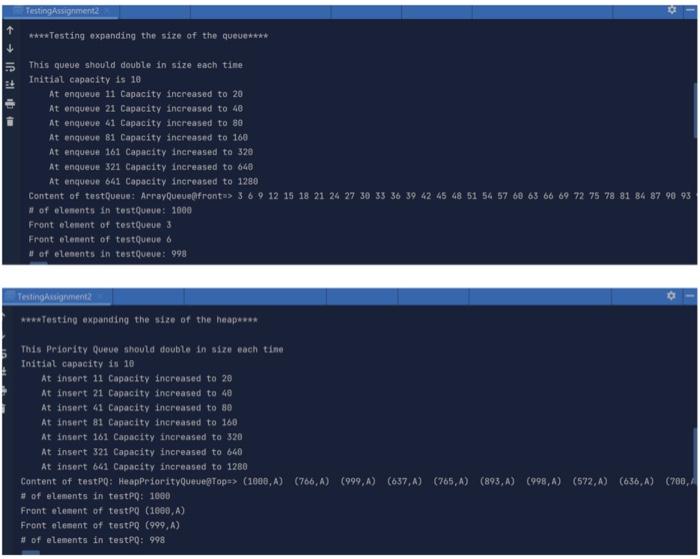
Task: Click '# of elements in testQueue: 998'
Action: [108, 254]
